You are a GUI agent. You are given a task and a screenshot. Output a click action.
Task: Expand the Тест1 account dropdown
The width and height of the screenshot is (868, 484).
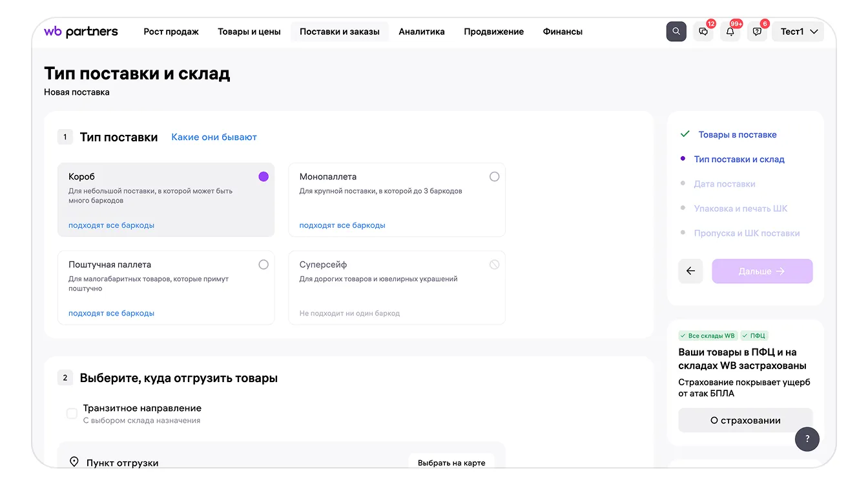point(798,32)
